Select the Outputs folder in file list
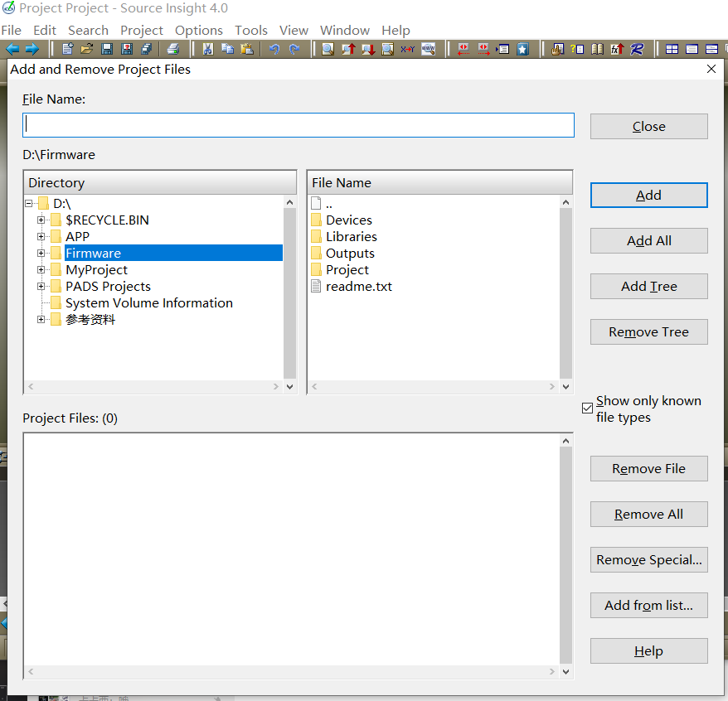728x701 pixels. 350,254
